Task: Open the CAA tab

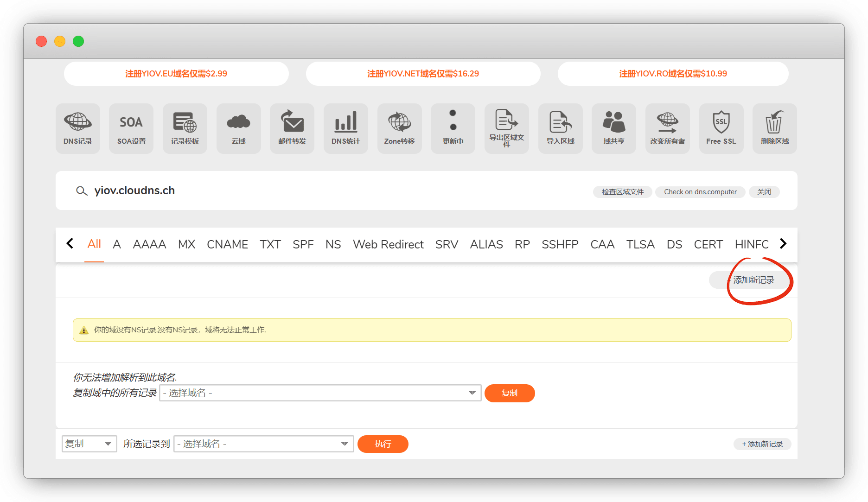Action: (602, 244)
